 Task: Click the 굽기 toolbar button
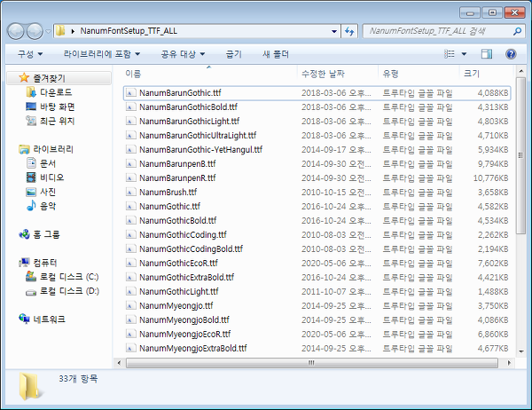point(234,54)
